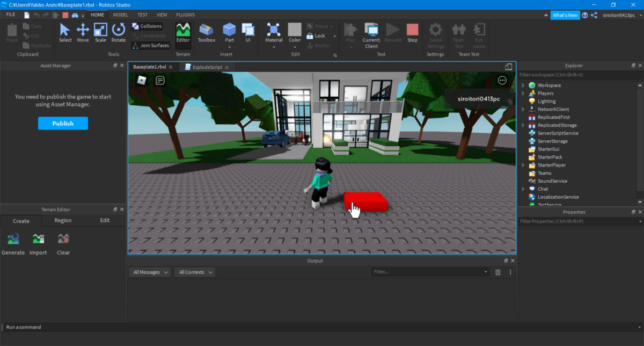Click the What's New button

point(565,15)
